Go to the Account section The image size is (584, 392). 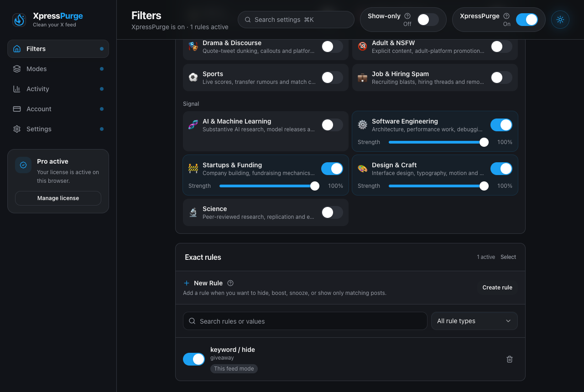(x=58, y=109)
